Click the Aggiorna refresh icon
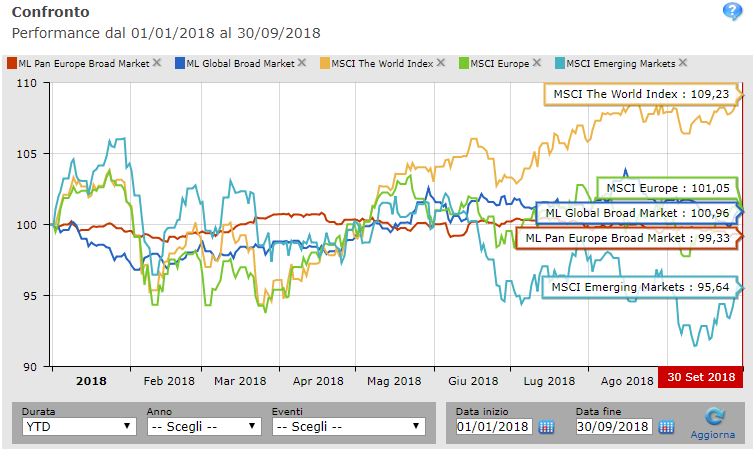 714,416
